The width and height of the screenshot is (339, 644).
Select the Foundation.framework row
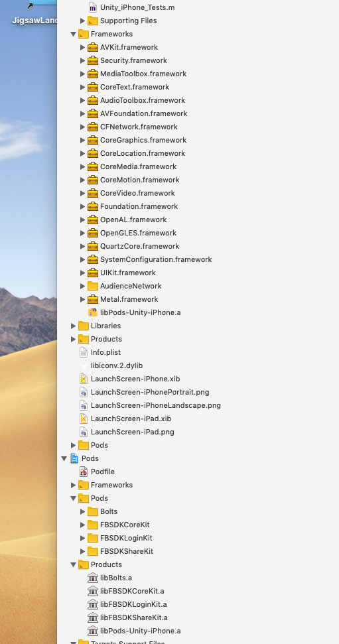(x=198, y=206)
